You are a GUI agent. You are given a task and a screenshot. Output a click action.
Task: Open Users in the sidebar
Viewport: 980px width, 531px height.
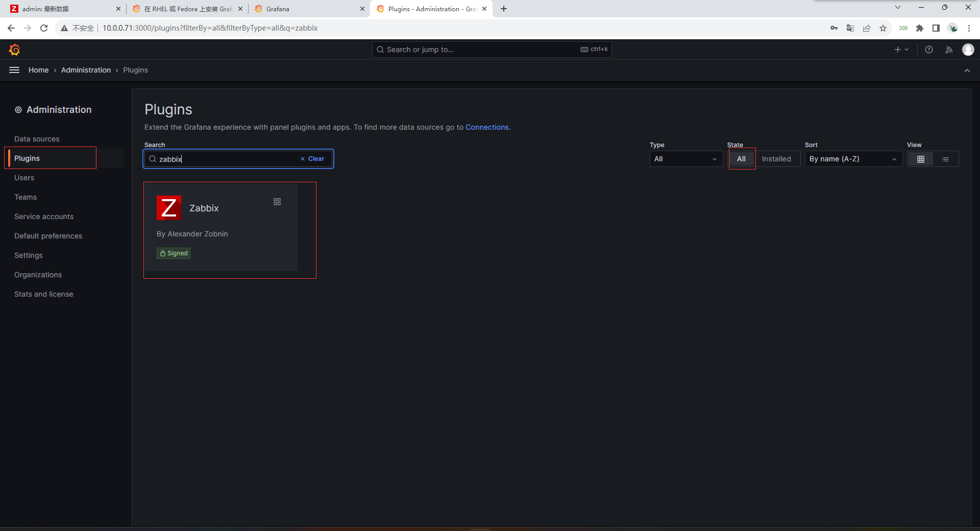pos(24,178)
